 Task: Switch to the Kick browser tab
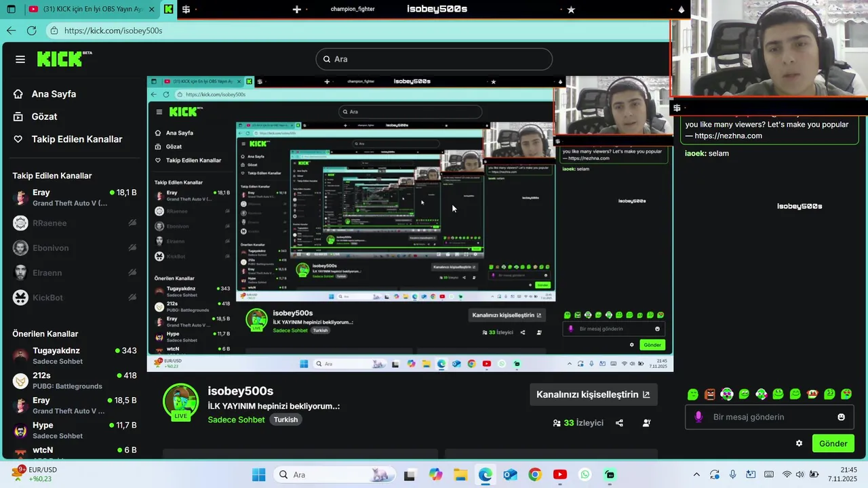pyautogui.click(x=169, y=9)
